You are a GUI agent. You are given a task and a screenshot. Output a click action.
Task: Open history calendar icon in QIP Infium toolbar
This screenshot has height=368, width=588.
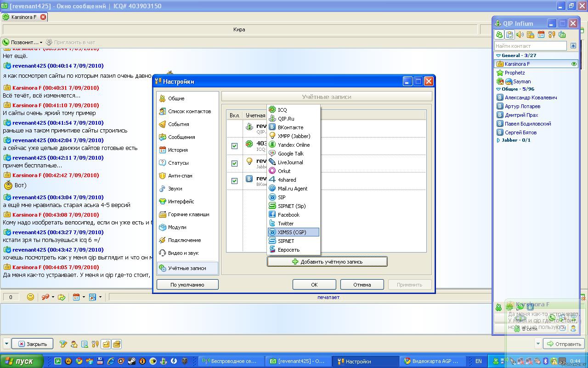pyautogui.click(x=541, y=34)
